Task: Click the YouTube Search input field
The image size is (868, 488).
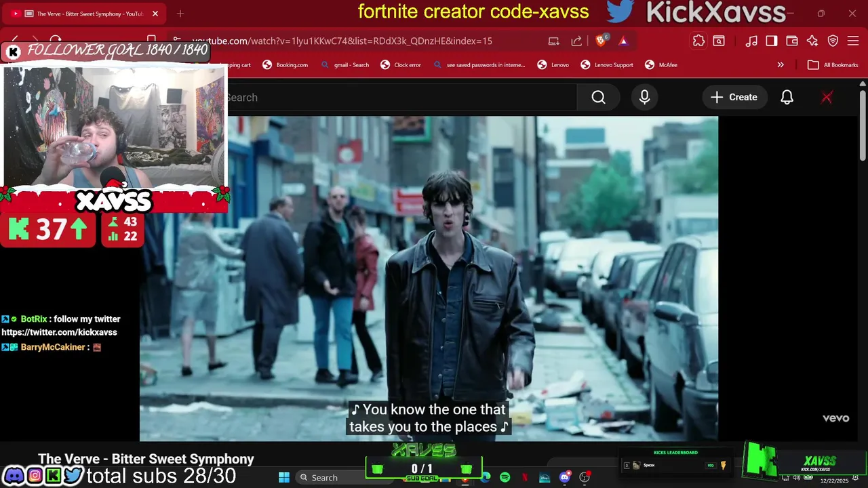Action: pos(400,98)
